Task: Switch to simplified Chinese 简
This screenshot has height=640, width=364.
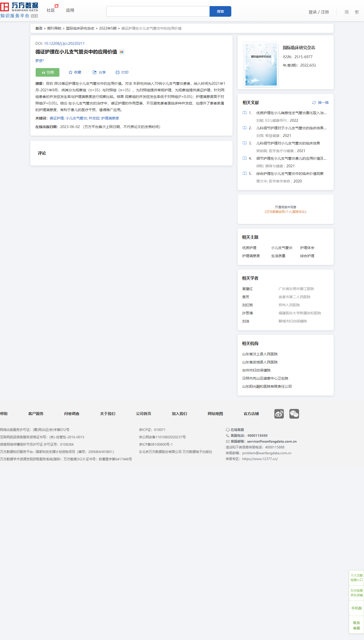Action: pyautogui.click(x=347, y=12)
